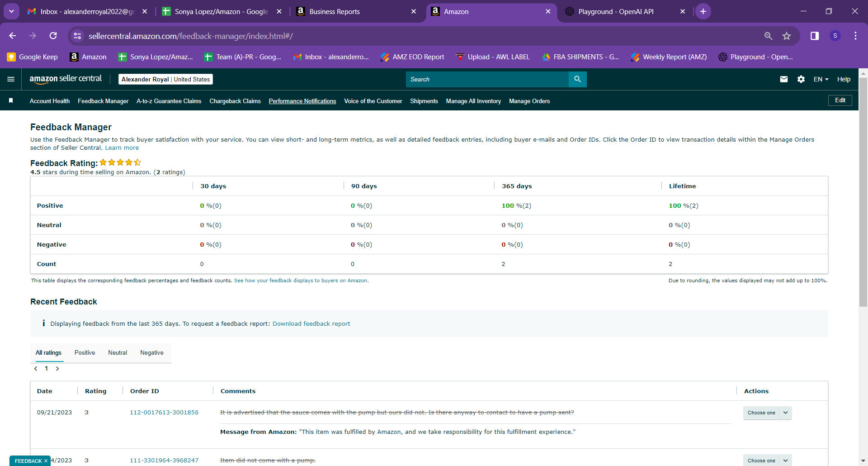This screenshot has height=466, width=868.
Task: Open the Playground - Open... bookmark
Action: (756, 57)
